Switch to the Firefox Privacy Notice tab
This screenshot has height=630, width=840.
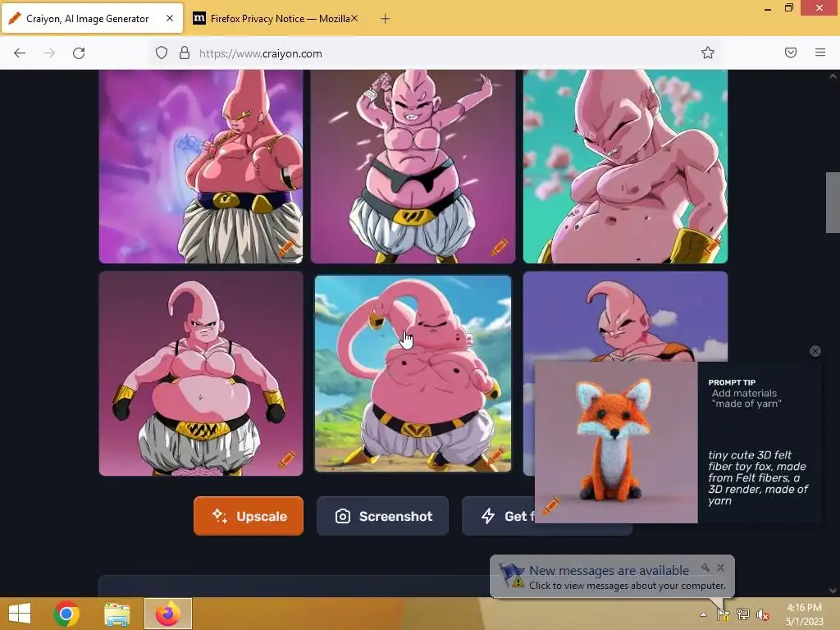pos(276,19)
